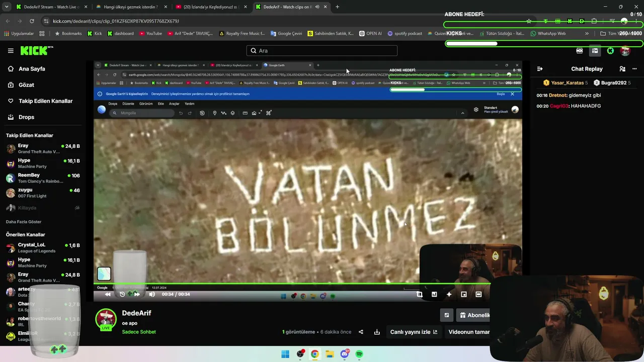Click username Dretnot in chat
Screen dimensions: 644x362
557,95
